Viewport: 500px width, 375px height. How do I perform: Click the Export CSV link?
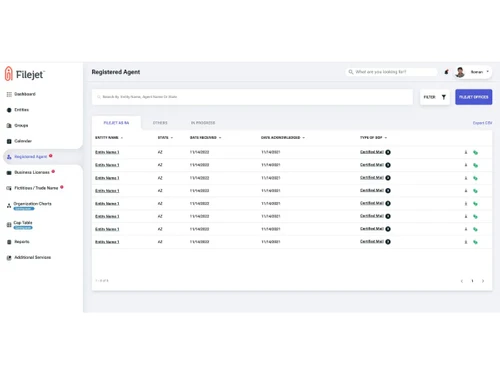[x=482, y=123]
